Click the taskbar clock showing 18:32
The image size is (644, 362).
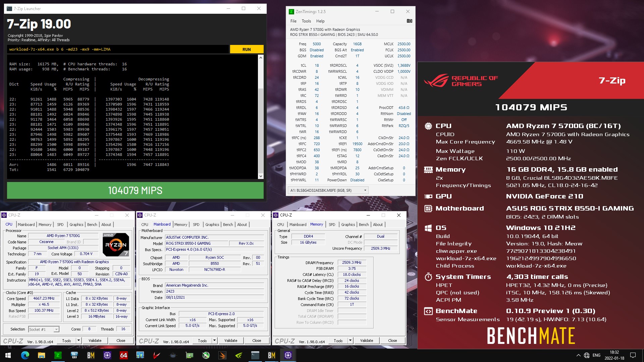[614, 355]
